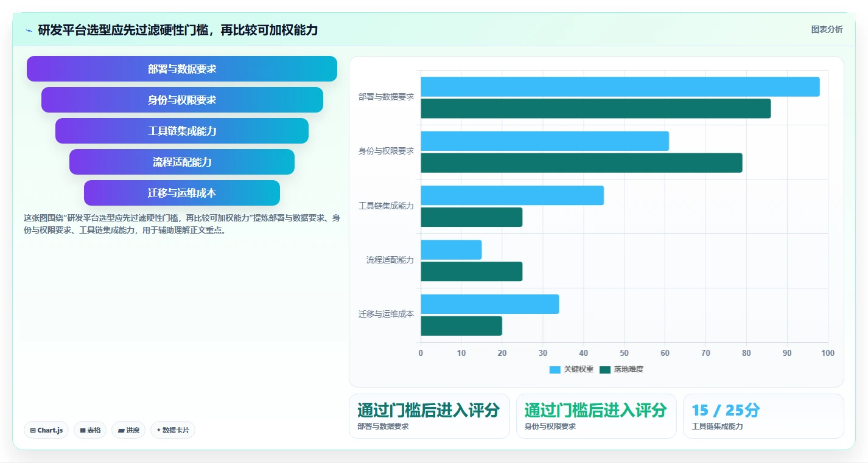This screenshot has width=868, height=463.
Task: Open the 15 / 25分 data card
Action: click(763, 416)
